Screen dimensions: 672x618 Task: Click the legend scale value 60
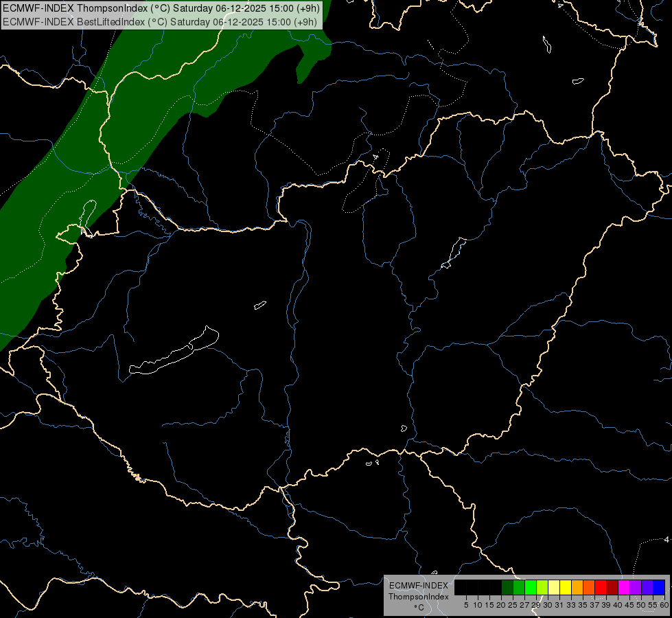[x=664, y=605]
